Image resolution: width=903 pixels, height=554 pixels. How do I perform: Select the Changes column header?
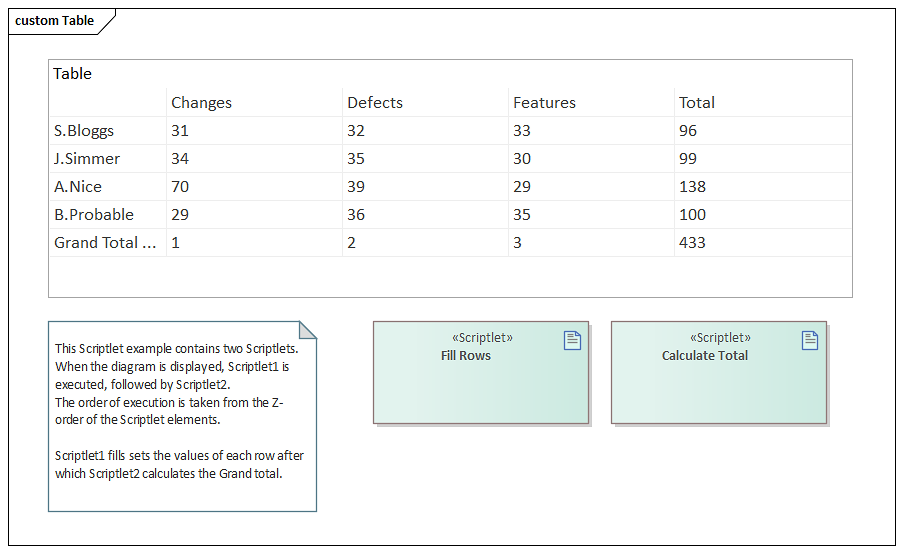pyautogui.click(x=201, y=103)
